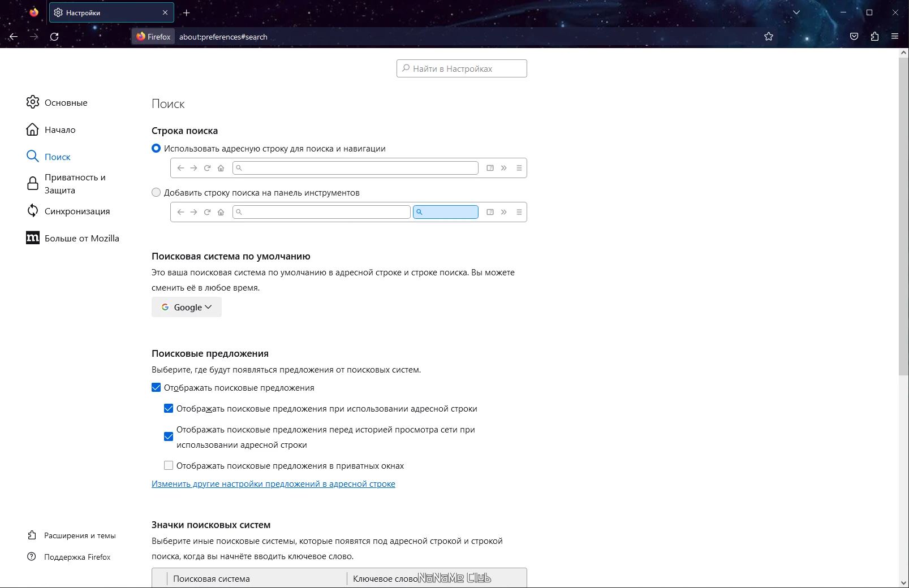Click the separate search bar preview image
Viewport: 909px width, 588px height.
coord(348,212)
